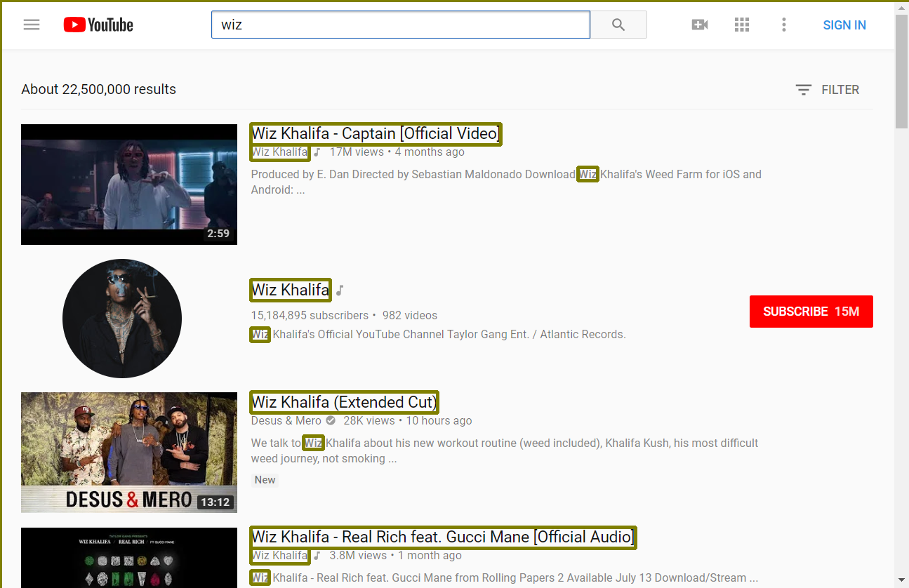Image resolution: width=909 pixels, height=588 pixels.
Task: Click SIGN IN link
Action: point(844,25)
